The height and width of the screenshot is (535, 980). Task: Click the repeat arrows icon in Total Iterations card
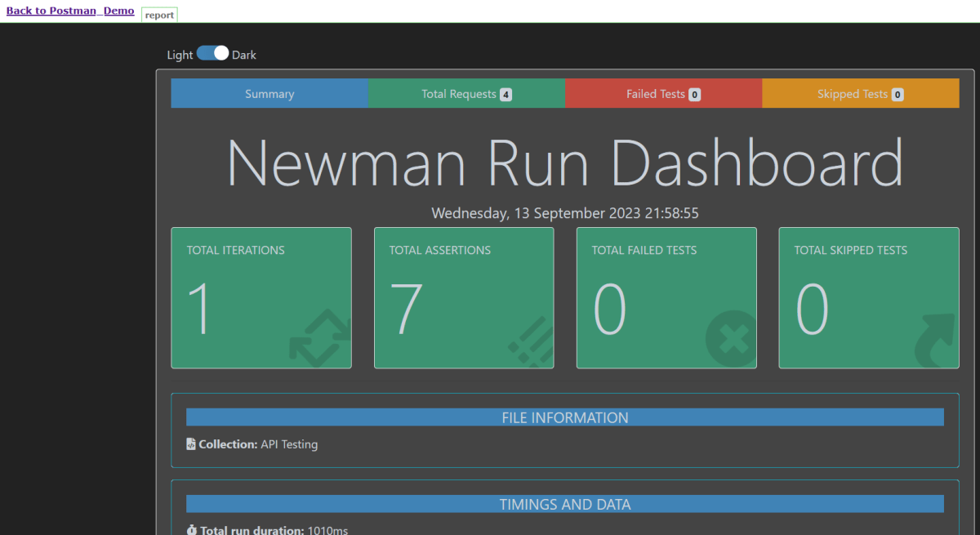coord(319,338)
